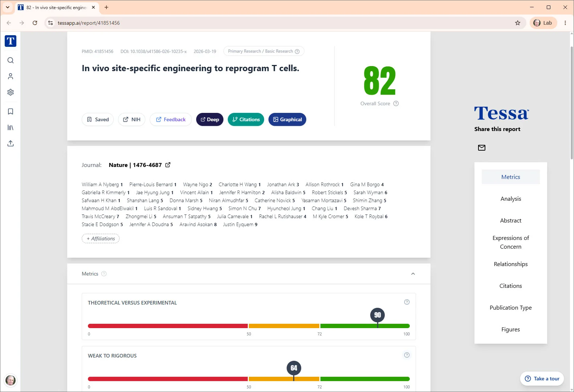Open saved bookmarks icon in sidebar

[x=11, y=111]
